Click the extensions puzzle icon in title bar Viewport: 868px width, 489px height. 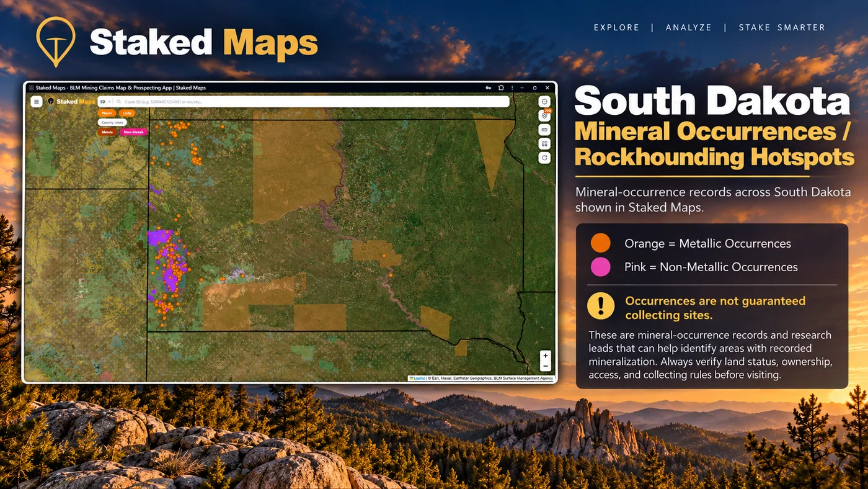tap(501, 88)
